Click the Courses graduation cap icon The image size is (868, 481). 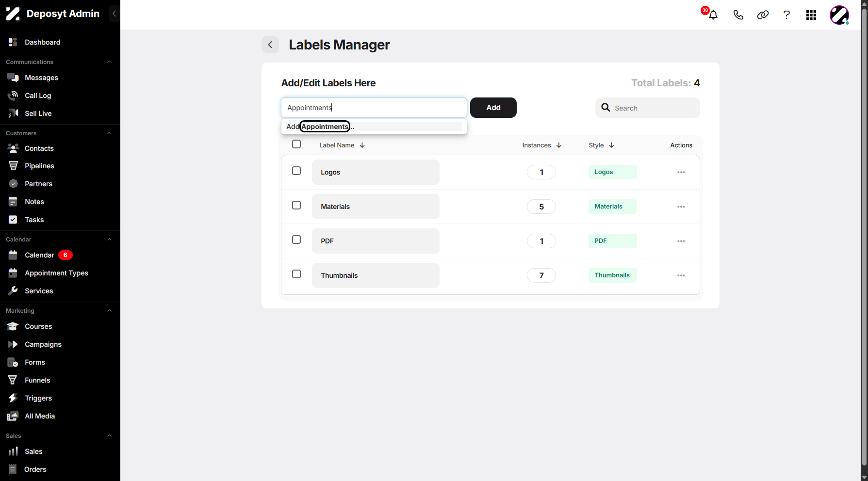pos(13,326)
